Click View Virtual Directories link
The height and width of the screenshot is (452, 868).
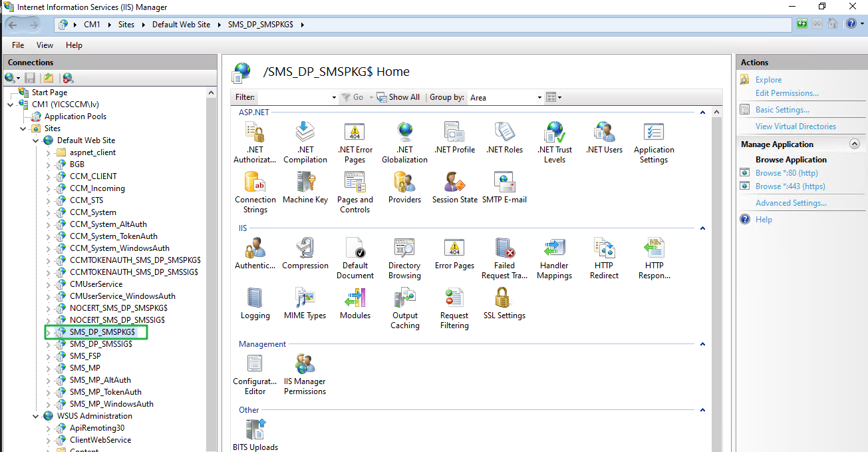(x=796, y=126)
